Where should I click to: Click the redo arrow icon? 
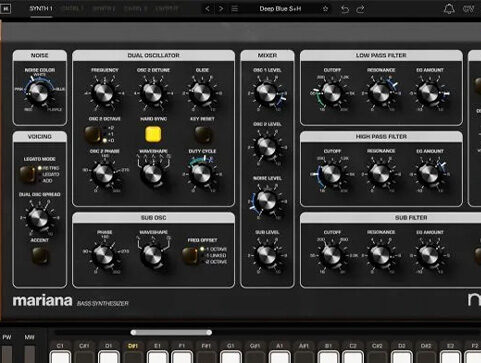click(x=360, y=9)
